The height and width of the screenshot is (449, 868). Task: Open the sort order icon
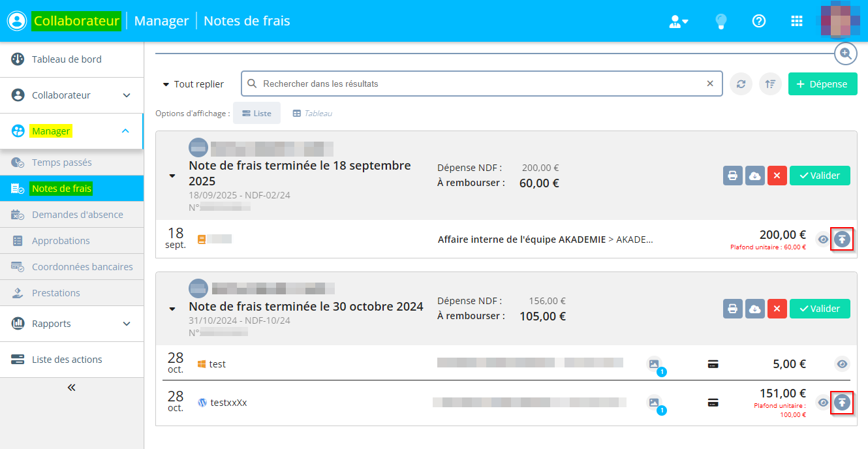pyautogui.click(x=770, y=84)
